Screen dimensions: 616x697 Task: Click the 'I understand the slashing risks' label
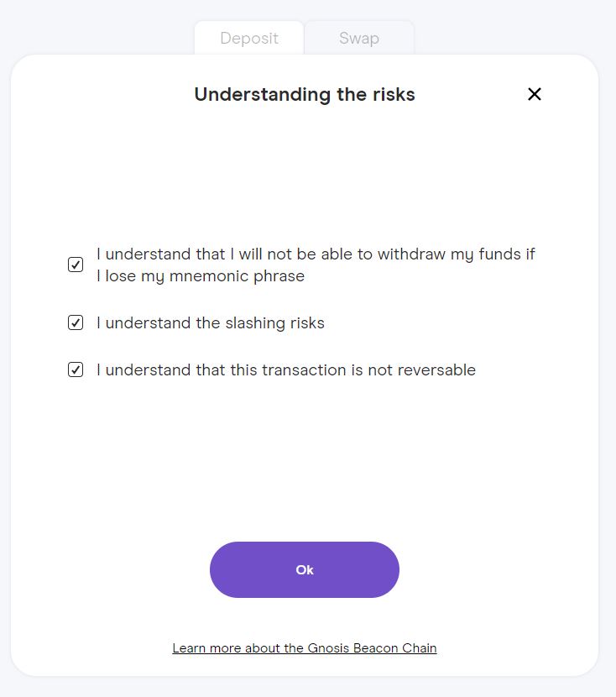point(210,322)
